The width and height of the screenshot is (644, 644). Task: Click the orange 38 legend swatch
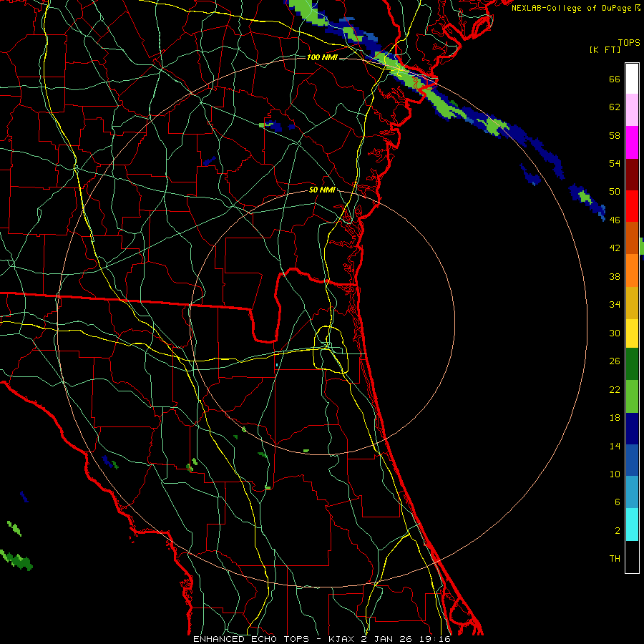(632, 270)
